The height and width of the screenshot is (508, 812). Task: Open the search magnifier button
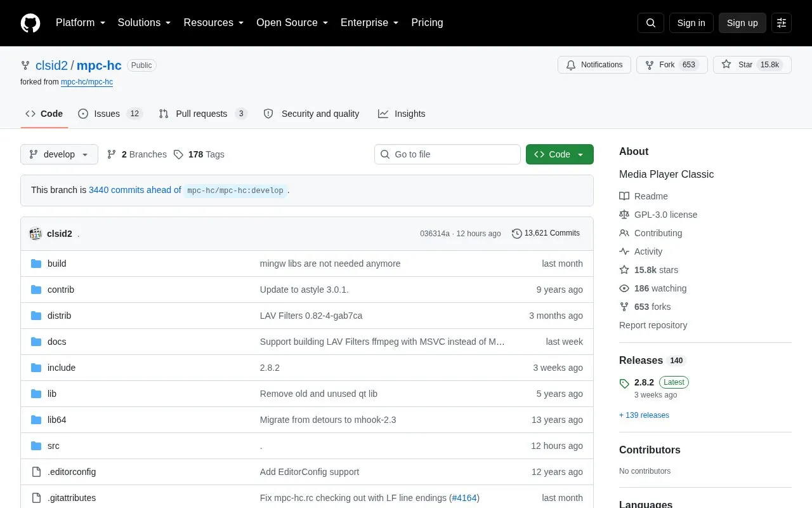[x=651, y=23]
